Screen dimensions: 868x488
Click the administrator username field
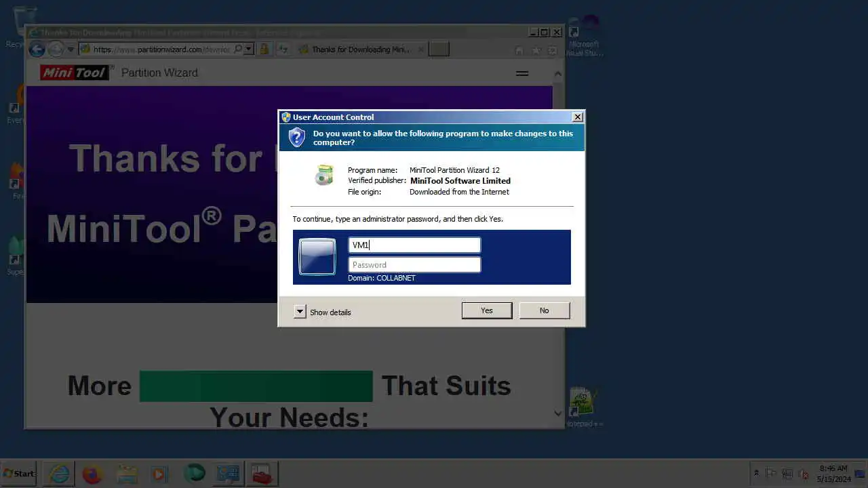pos(414,245)
